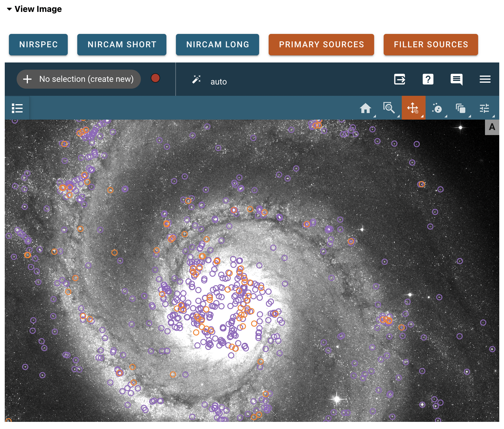Toggle the FILLER SOURCES overlay button
The width and height of the screenshot is (504, 429).
pyautogui.click(x=431, y=45)
